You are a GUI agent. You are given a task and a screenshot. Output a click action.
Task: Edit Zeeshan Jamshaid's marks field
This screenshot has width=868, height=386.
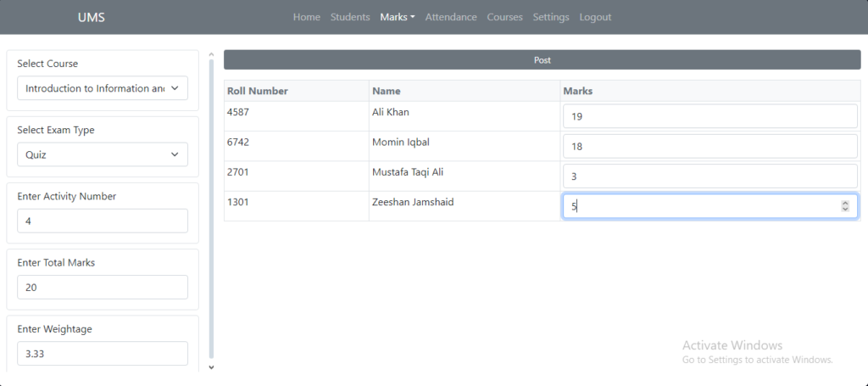pos(710,206)
